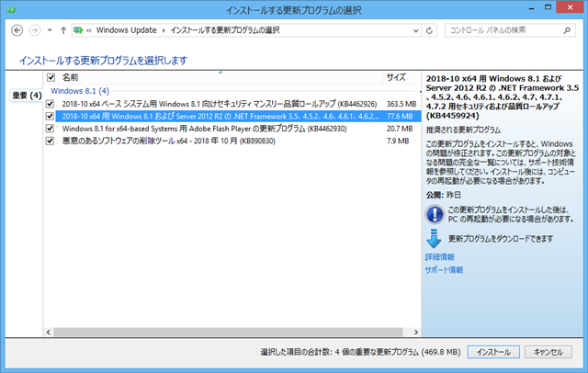
Task: Select the .NET Framework 3.5 update row
Action: (x=232, y=116)
